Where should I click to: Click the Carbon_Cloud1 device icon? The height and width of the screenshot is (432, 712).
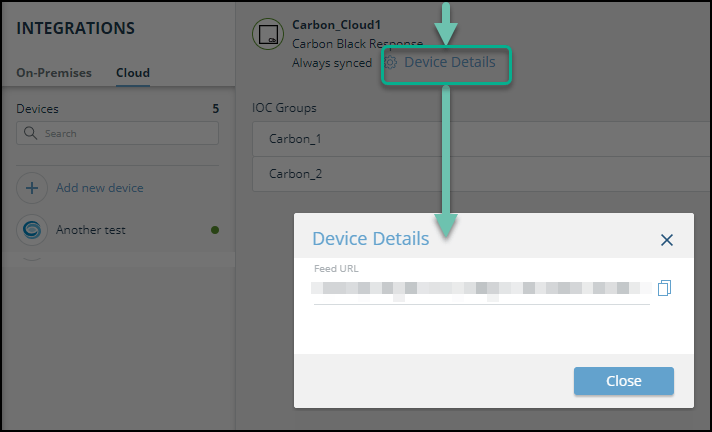(x=267, y=35)
